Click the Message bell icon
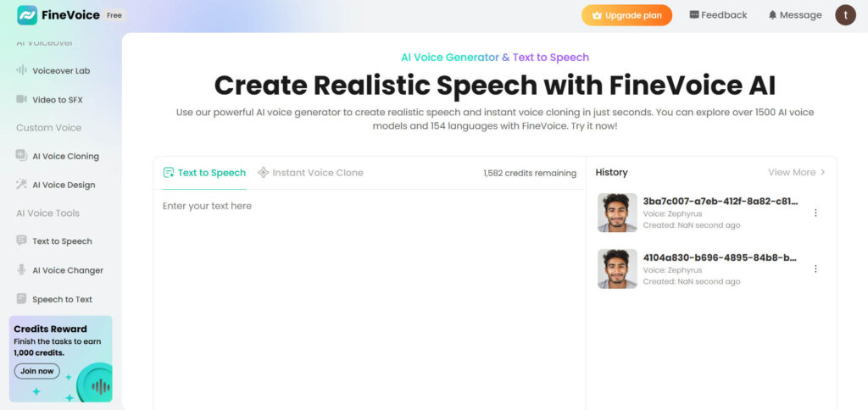The height and width of the screenshot is (410, 868). (x=773, y=15)
